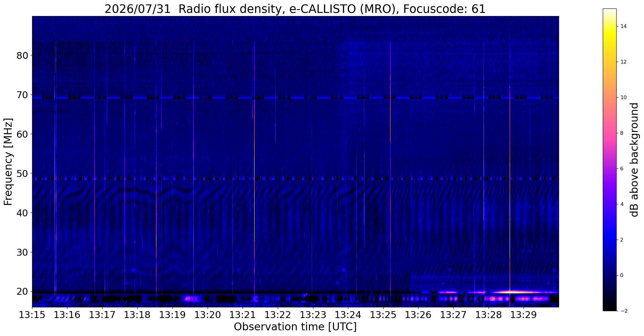Click the 'Observation time [UTC]' axis label

tap(295, 327)
